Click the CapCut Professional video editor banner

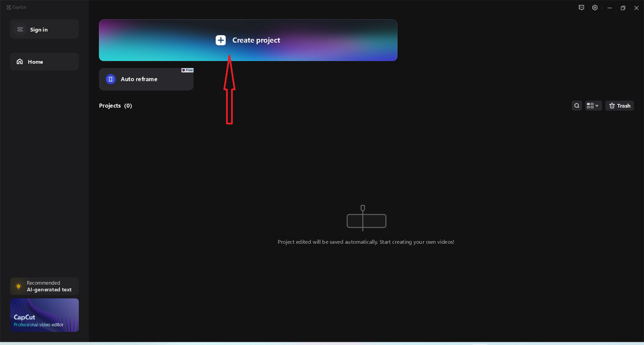[44, 315]
